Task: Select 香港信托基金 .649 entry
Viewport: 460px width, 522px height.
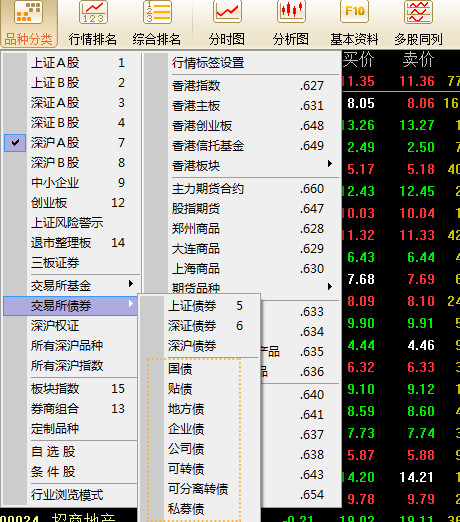Action: [x=242, y=146]
